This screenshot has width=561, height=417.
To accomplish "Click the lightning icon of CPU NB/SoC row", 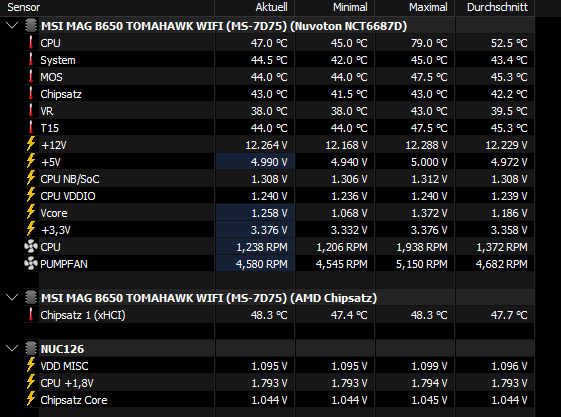I will click(x=31, y=178).
